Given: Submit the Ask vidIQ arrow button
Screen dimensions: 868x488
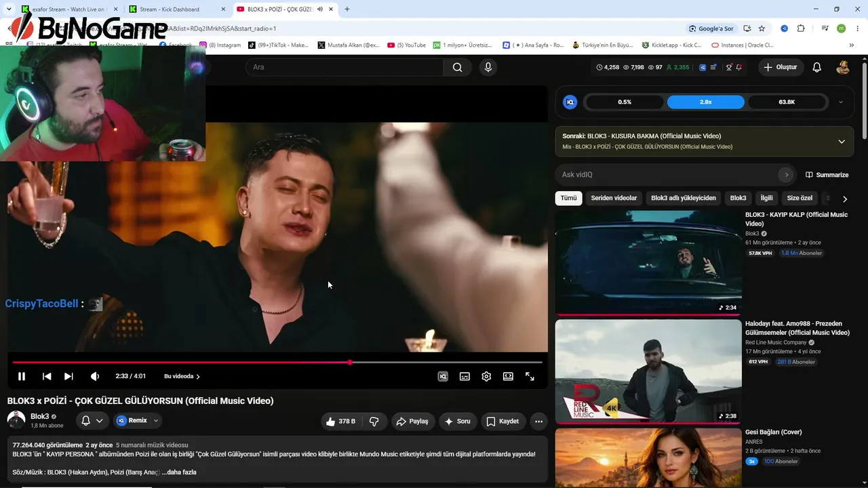Looking at the screenshot, I should [x=786, y=175].
